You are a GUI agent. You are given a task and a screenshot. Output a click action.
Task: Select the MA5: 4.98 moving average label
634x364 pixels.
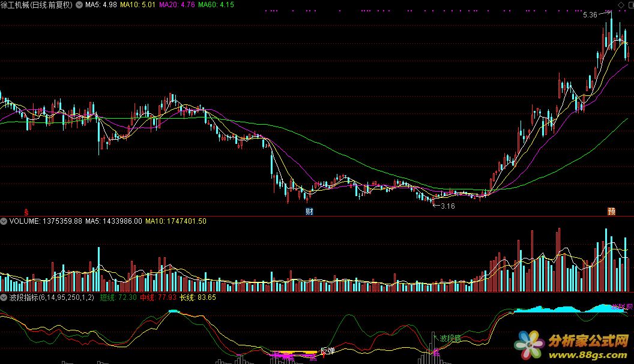tap(101, 5)
